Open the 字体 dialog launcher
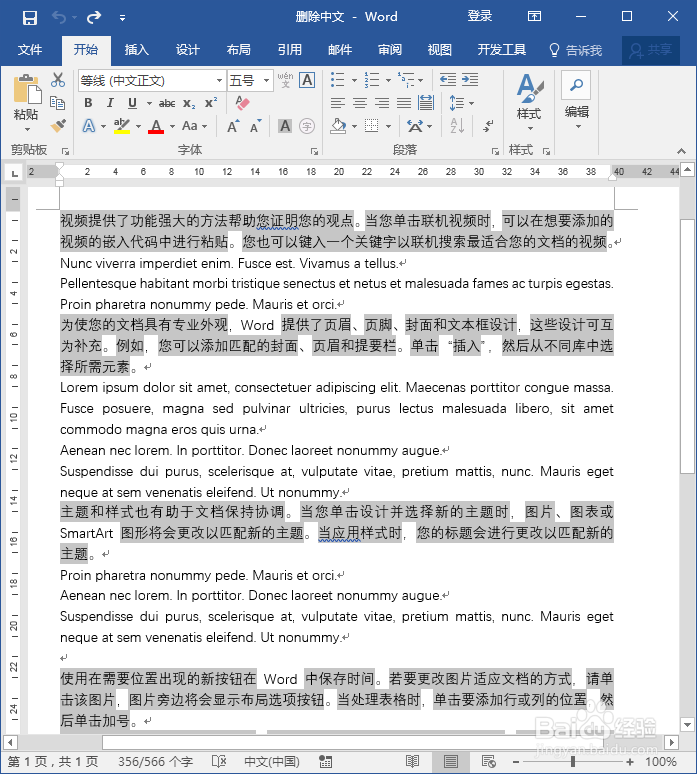 314,151
